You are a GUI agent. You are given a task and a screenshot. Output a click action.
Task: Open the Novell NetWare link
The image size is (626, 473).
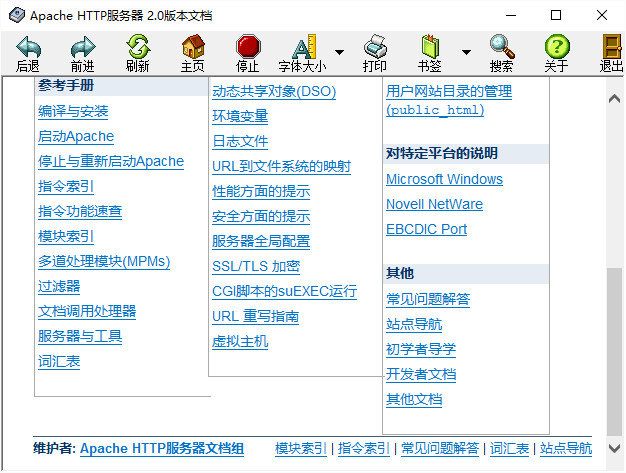(434, 204)
